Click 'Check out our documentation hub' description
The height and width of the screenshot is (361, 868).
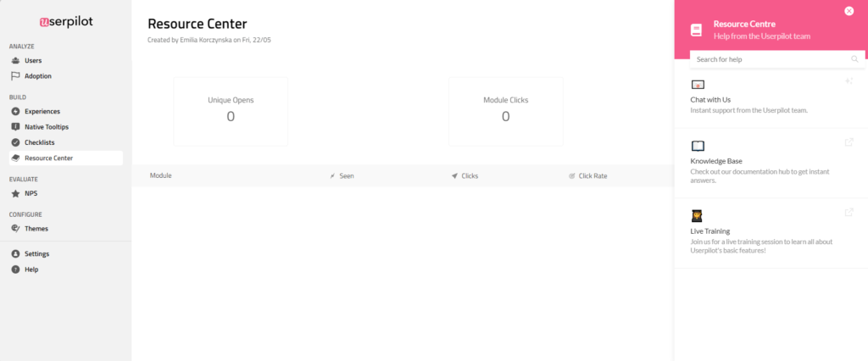point(759,176)
